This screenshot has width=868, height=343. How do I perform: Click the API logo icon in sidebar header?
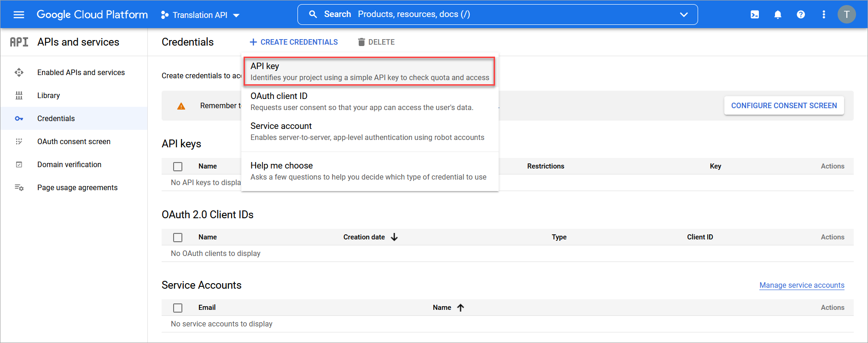(x=19, y=42)
